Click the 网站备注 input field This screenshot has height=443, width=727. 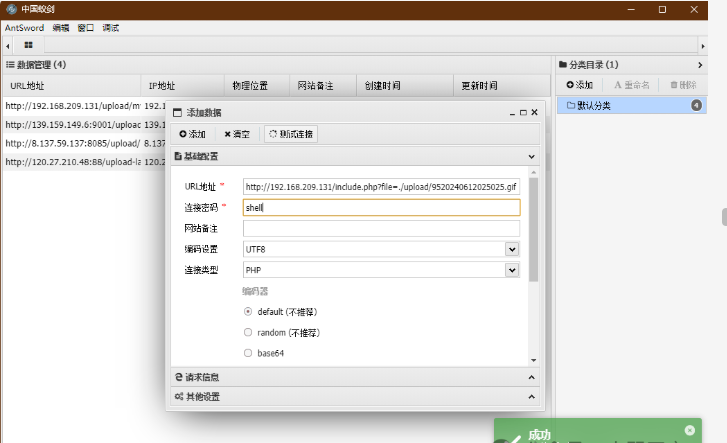(x=381, y=228)
